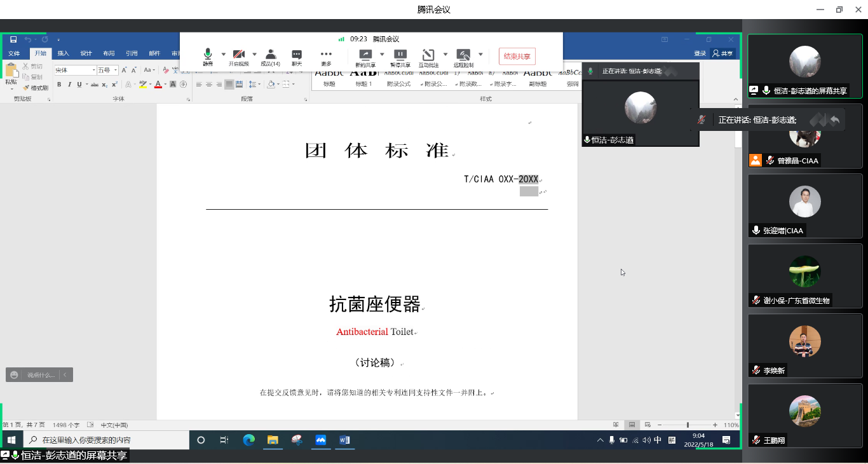Open font name box showing 宋体
Viewport: 868px width, 464px height.
click(x=75, y=70)
